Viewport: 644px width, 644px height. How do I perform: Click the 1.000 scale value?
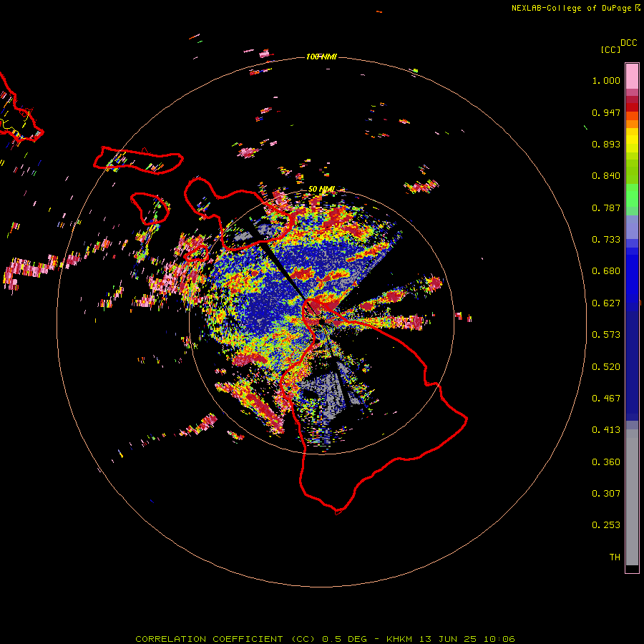click(606, 81)
